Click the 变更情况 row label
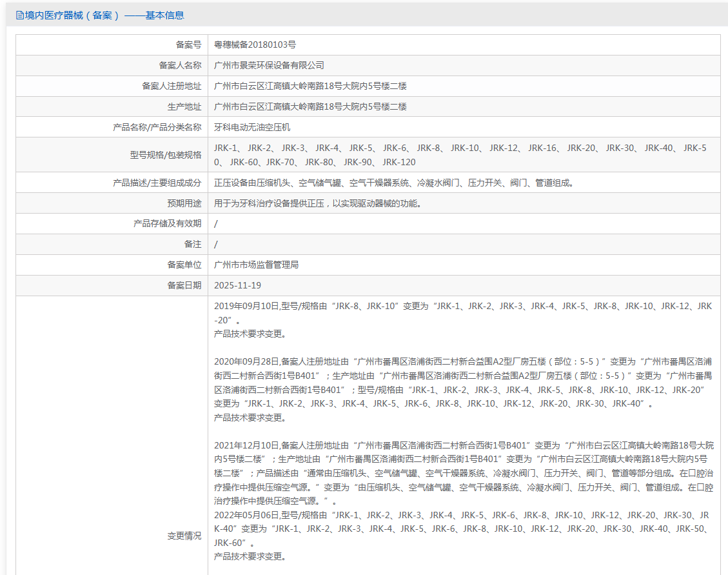Image resolution: width=728 pixels, height=575 pixels. [184, 536]
